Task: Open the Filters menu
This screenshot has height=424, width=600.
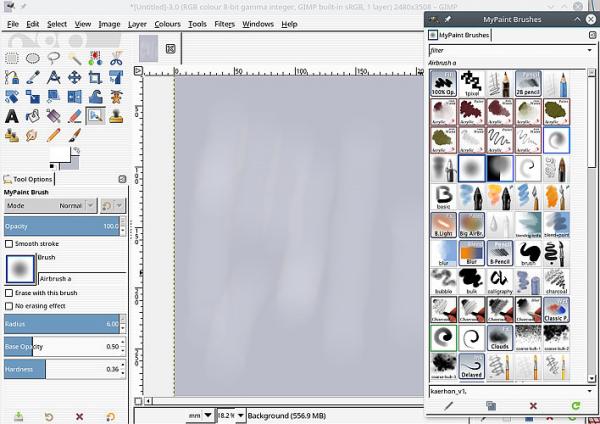Action: (x=224, y=24)
